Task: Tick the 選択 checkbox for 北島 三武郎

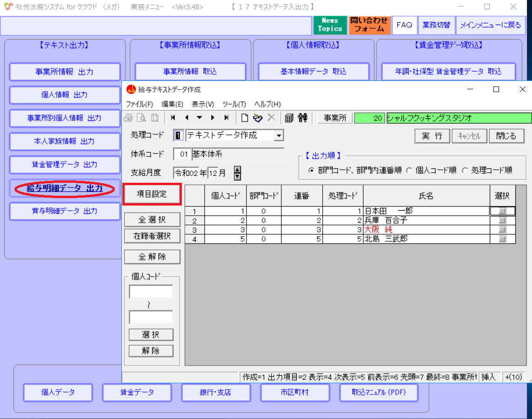Action: [503, 239]
